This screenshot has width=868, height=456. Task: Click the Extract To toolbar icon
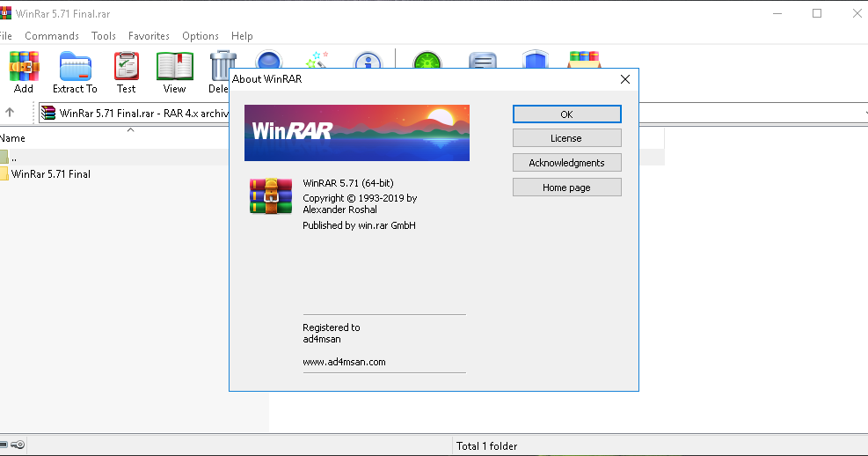[x=76, y=67]
